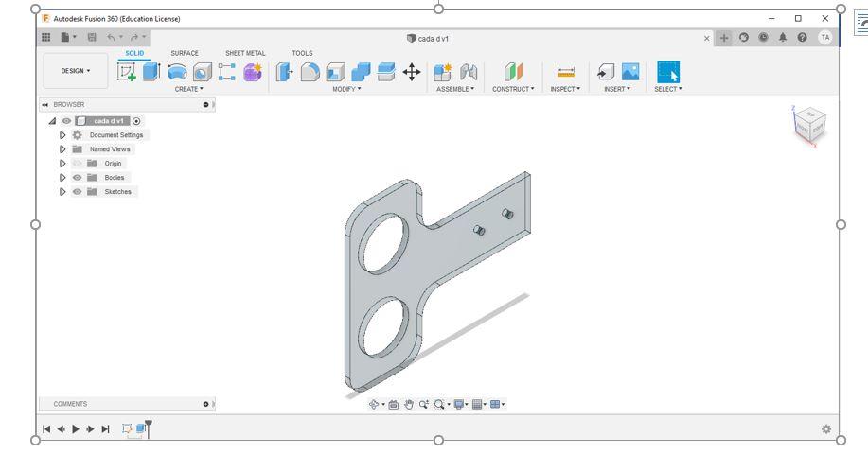Open the SELECT dropdown menu

coord(668,89)
